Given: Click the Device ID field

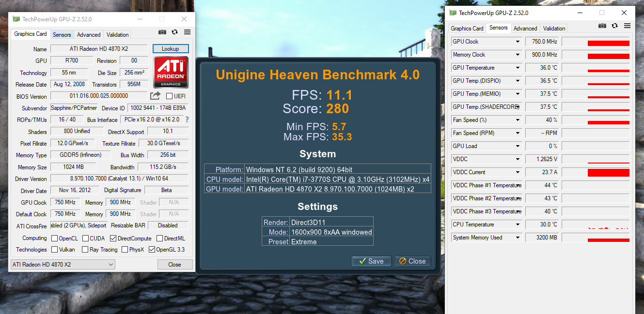Looking at the screenshot, I should point(158,108).
